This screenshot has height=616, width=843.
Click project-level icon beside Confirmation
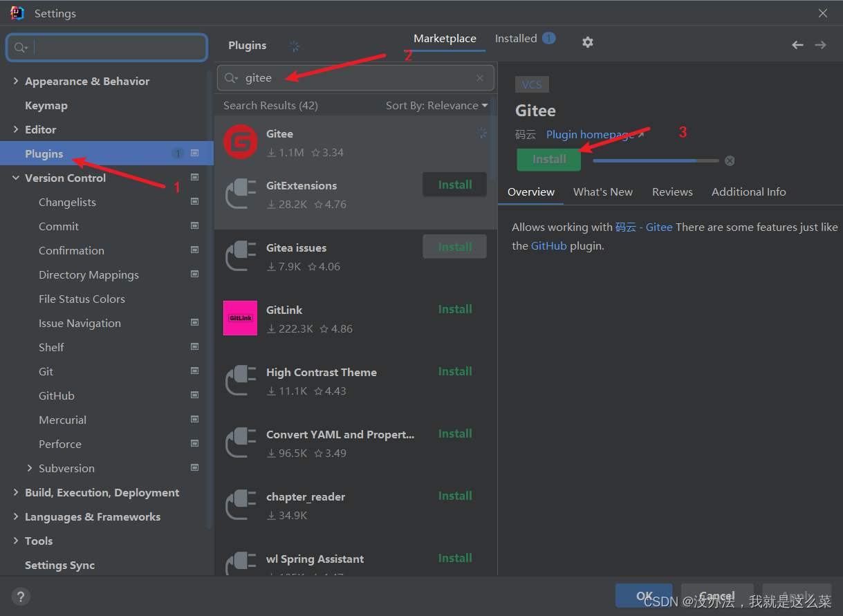coord(195,250)
